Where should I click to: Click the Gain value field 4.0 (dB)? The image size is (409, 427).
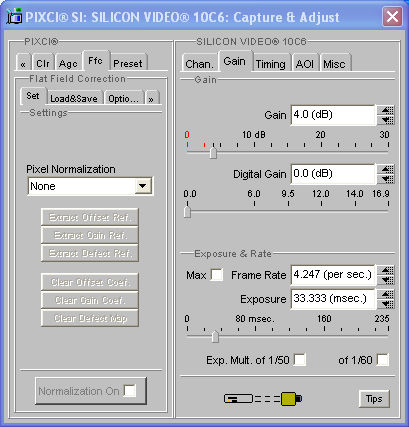[x=333, y=115]
